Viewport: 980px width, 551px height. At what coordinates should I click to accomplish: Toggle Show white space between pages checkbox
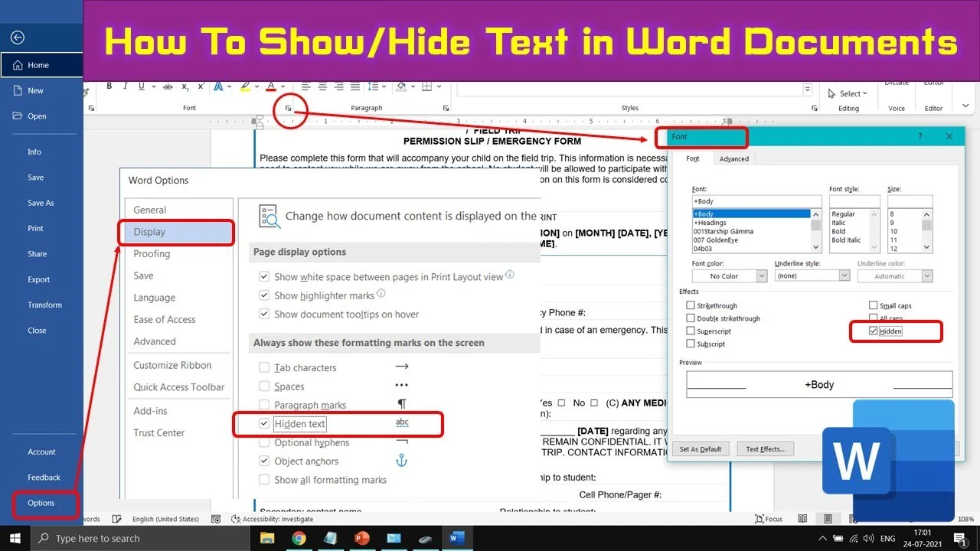(x=264, y=277)
